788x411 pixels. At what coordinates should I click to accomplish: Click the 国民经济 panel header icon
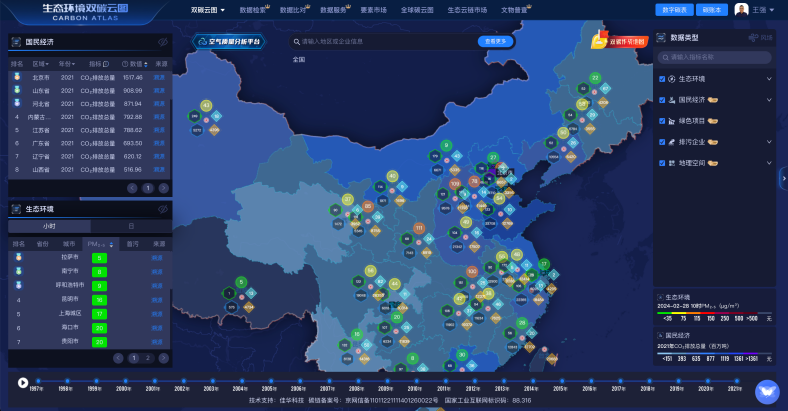tap(16, 42)
